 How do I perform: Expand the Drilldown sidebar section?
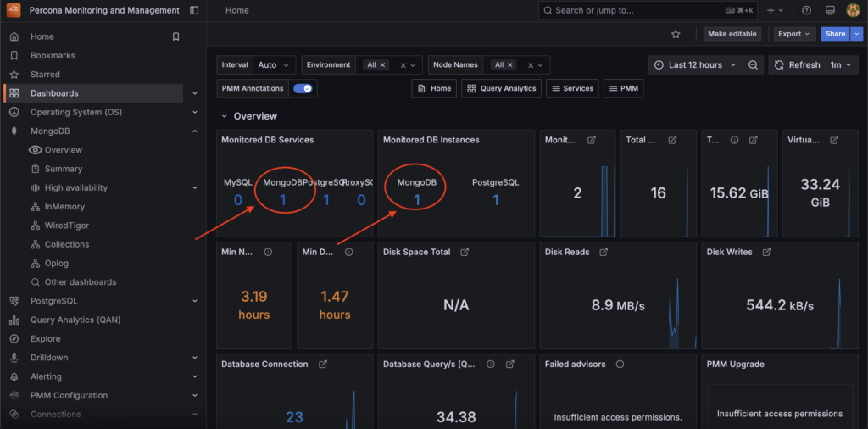coord(195,358)
